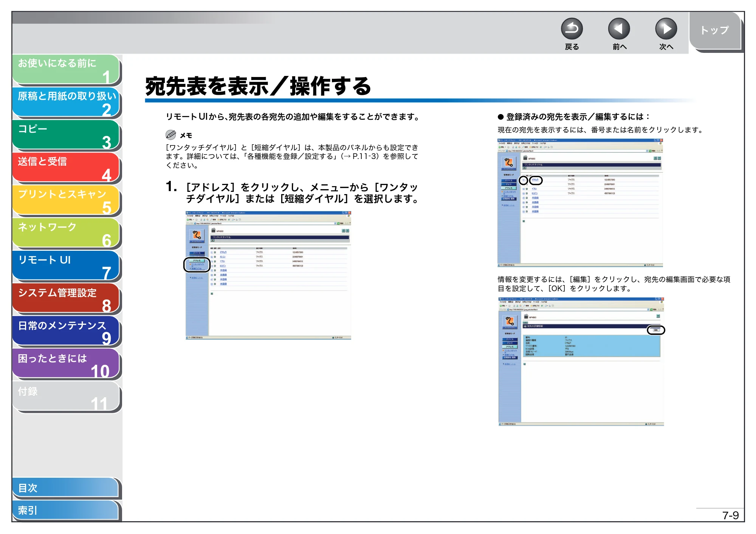Open the 目次 table of contents
This screenshot has width=756, height=534.
[66, 488]
